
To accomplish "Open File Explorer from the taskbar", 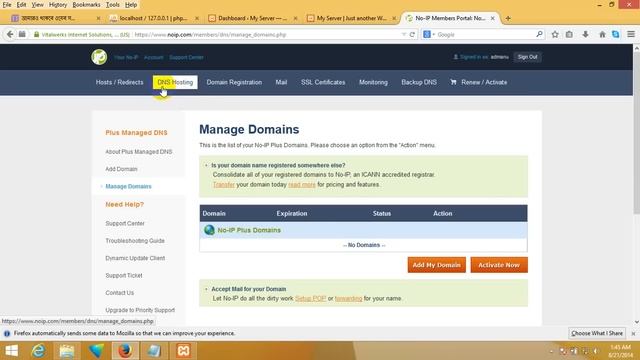I will click(67, 351).
